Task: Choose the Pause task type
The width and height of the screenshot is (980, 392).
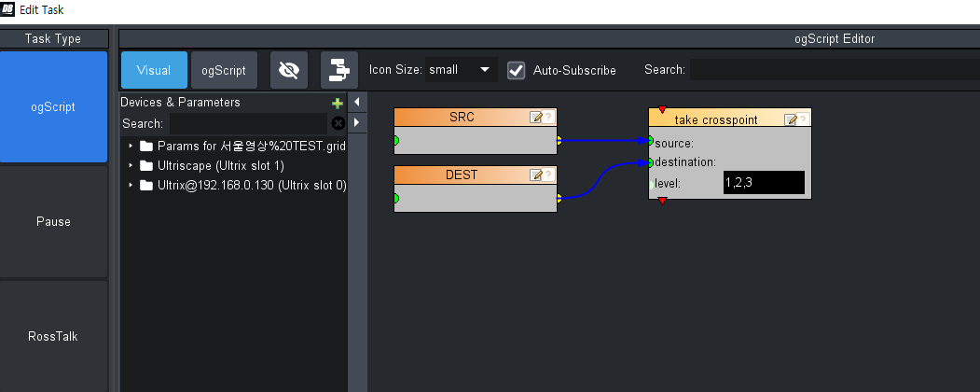Action: tap(54, 221)
